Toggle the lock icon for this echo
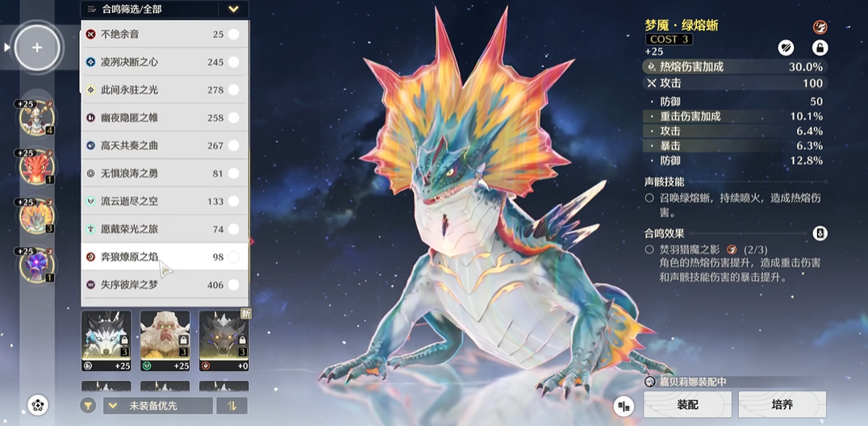Image resolution: width=868 pixels, height=426 pixels. (820, 48)
